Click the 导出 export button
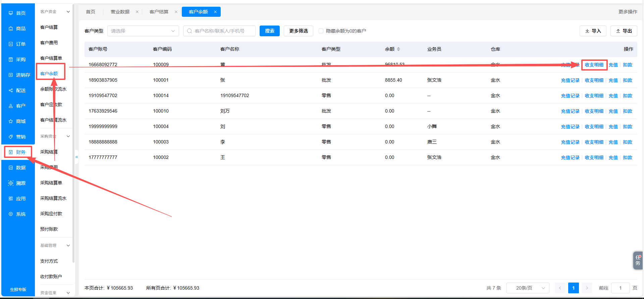 click(x=624, y=31)
